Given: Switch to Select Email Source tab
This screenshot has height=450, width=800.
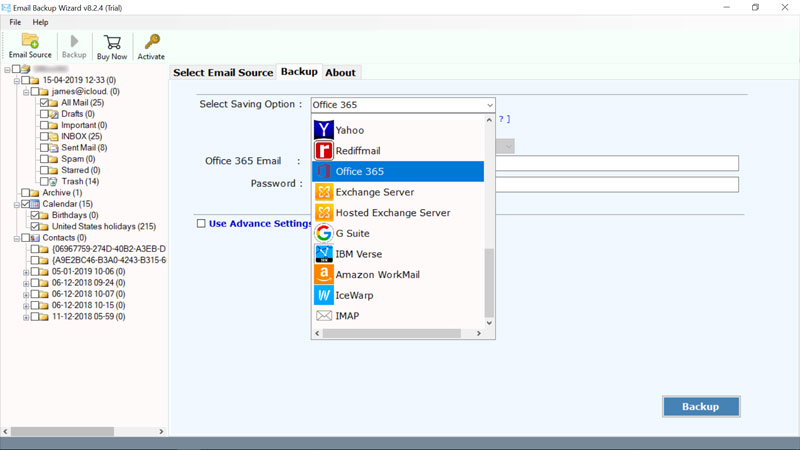Looking at the screenshot, I should (223, 72).
